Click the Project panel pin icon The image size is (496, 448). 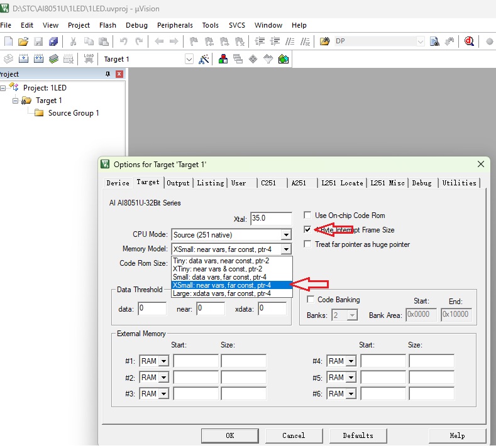108,74
